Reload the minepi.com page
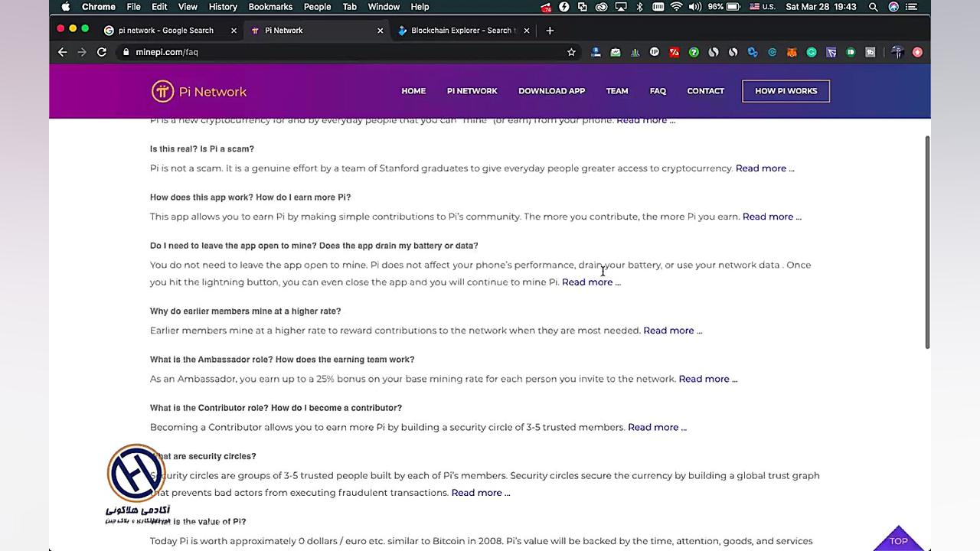 click(102, 52)
